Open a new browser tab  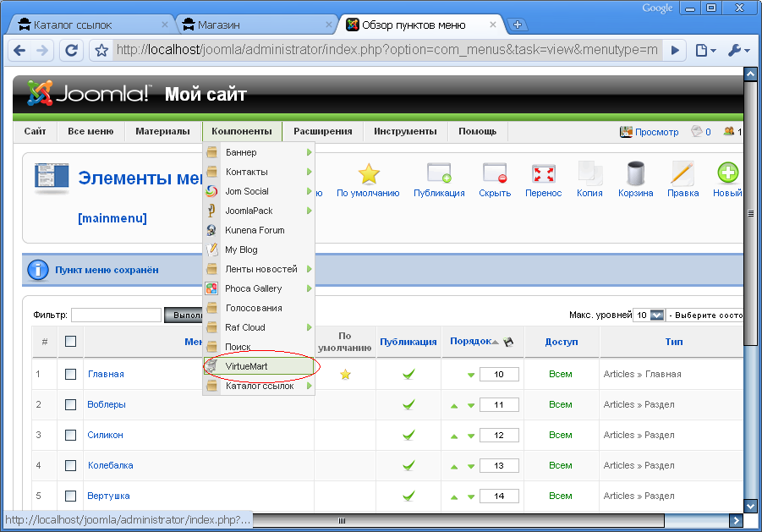click(517, 25)
